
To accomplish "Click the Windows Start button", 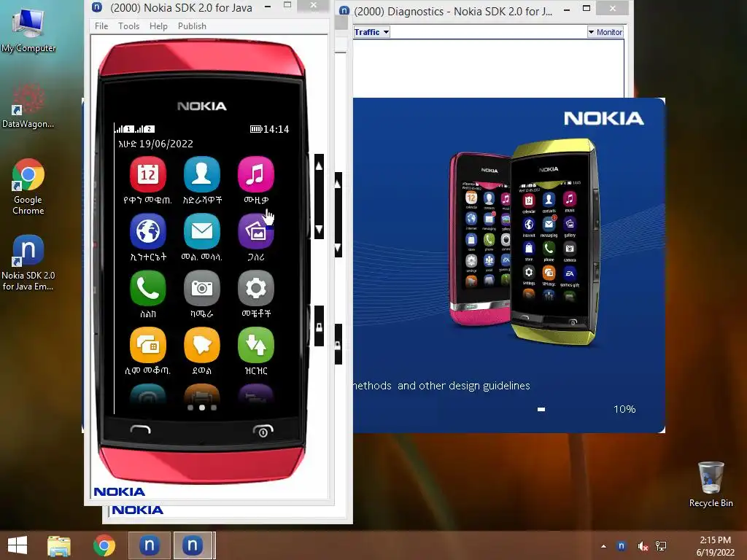I will (18, 545).
